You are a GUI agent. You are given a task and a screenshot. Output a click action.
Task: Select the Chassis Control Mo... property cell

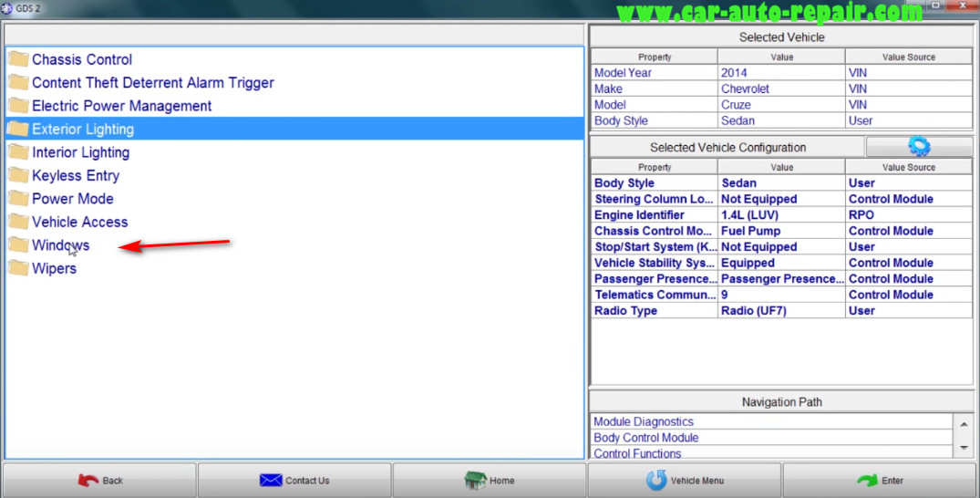655,231
